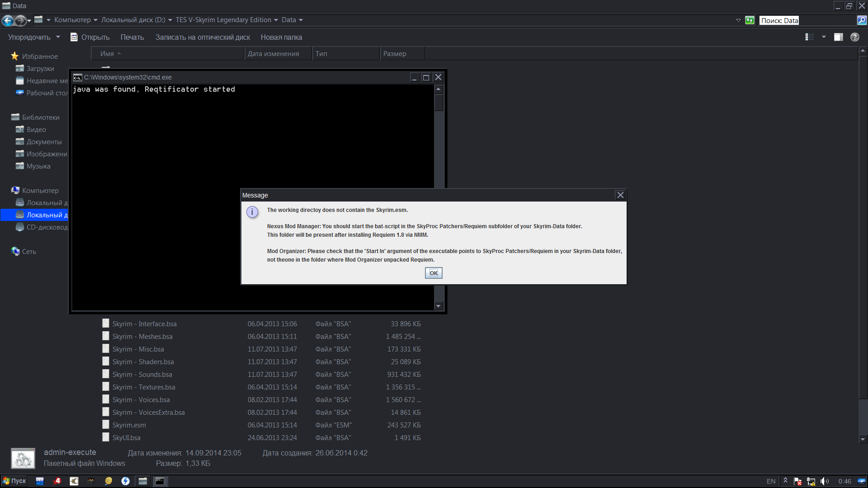The height and width of the screenshot is (488, 868).
Task: Click the blue search magnifier icon
Action: point(862,20)
